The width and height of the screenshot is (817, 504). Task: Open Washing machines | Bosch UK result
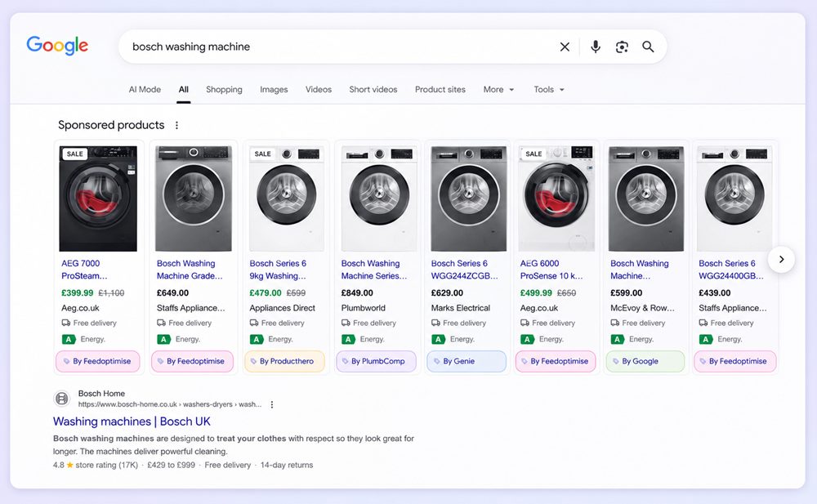(x=132, y=421)
